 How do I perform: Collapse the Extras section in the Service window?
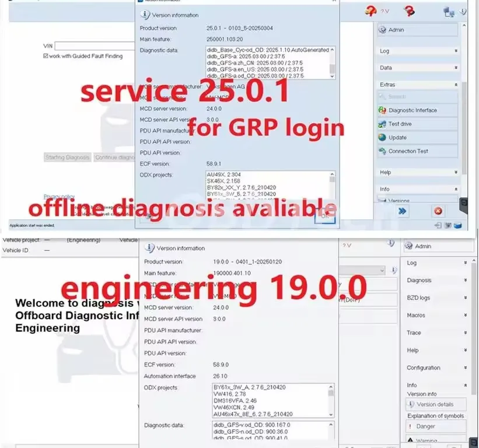(x=418, y=85)
